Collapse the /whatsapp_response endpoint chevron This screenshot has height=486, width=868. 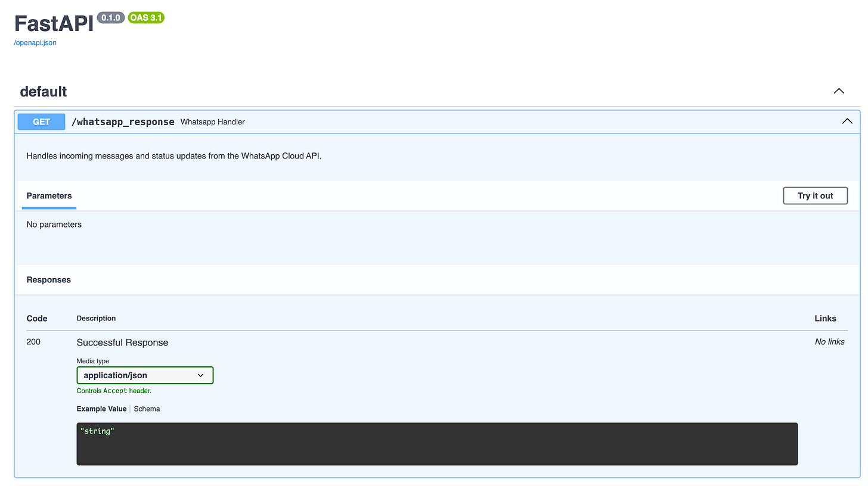[x=847, y=121]
